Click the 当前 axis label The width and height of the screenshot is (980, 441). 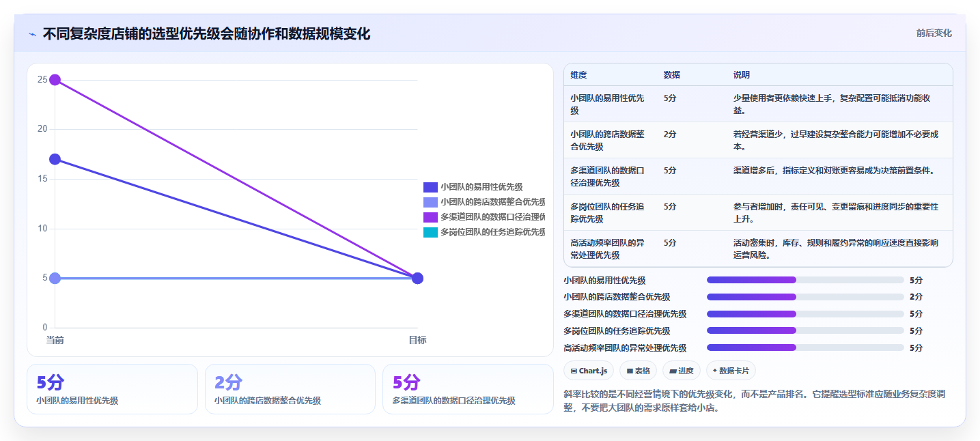coord(55,340)
